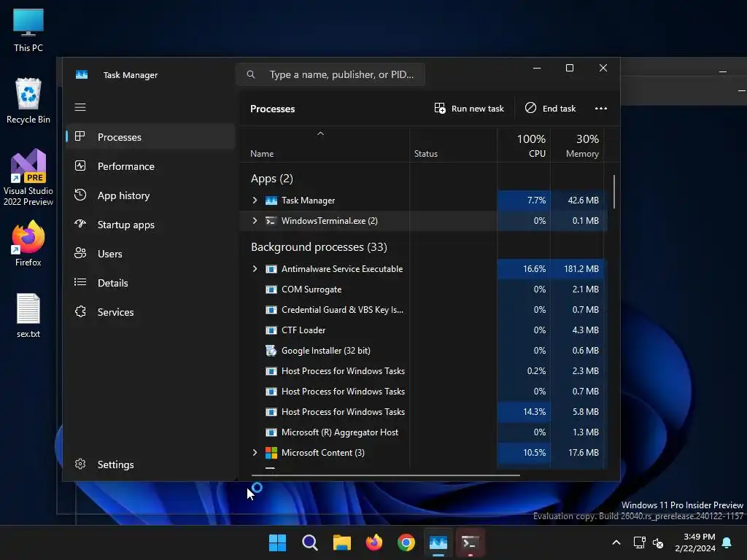Click the horizontal scrollbar below the process list
747x560 pixels.
[385, 475]
